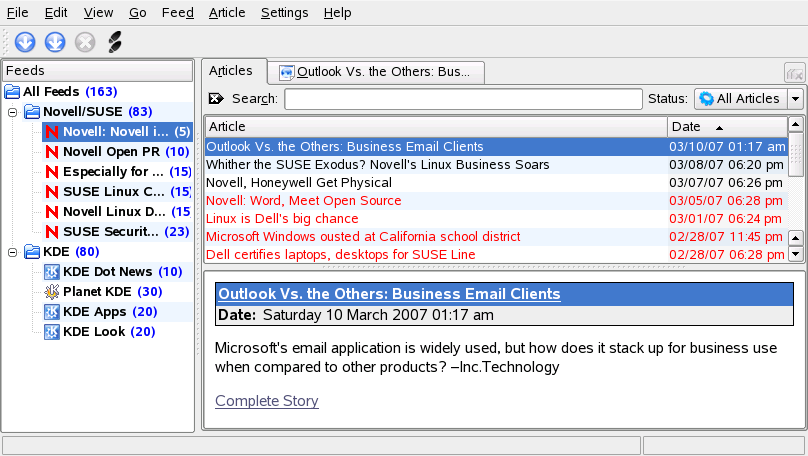Click the Fetch Feed toolbar icon
This screenshot has width=808, height=456.
(25, 42)
